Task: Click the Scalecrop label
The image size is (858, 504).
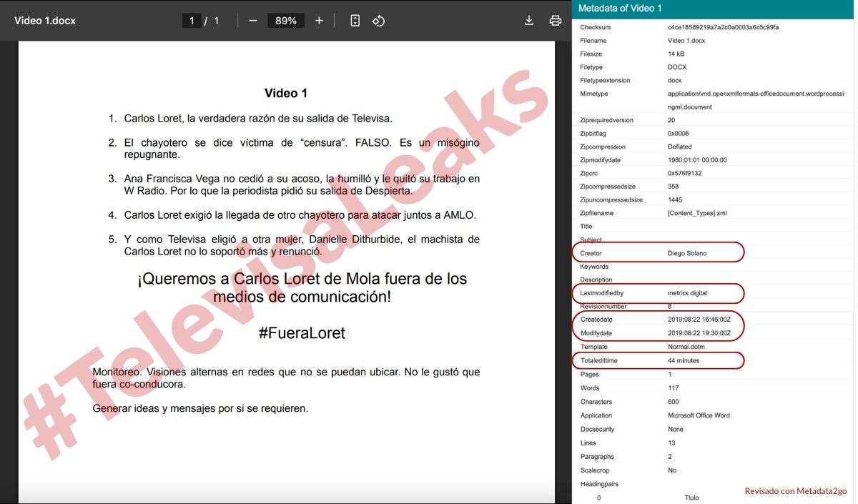Action: coord(593,470)
